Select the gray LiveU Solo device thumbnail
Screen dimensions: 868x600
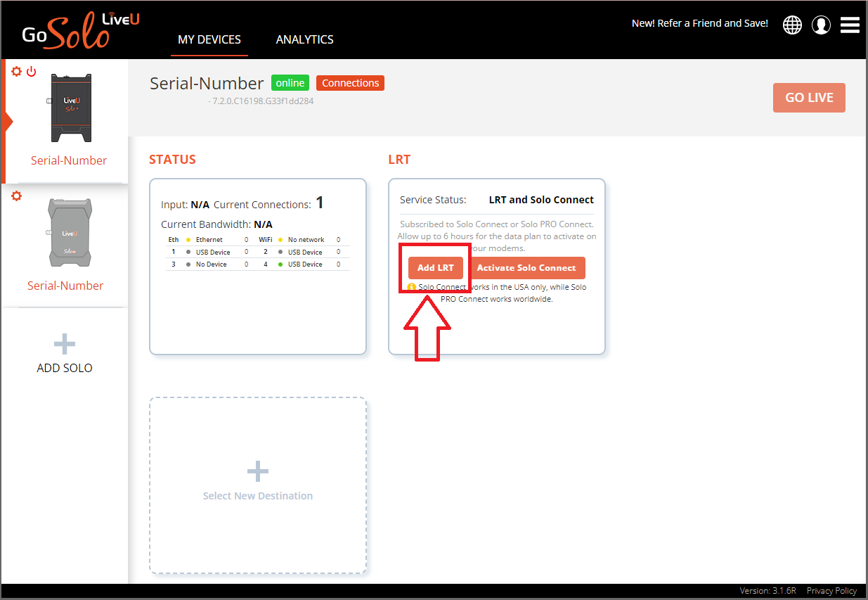68,232
